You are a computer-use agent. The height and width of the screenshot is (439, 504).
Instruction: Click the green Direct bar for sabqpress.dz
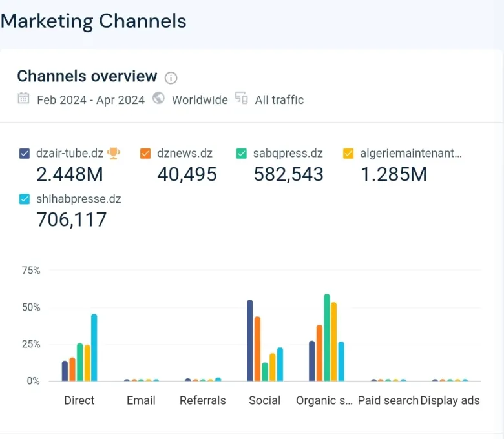[79, 362]
